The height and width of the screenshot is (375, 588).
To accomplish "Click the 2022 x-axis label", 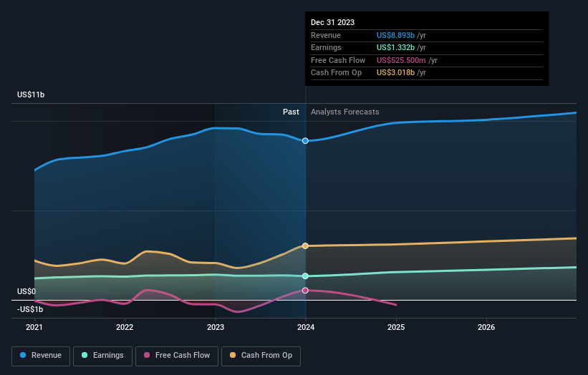I will coord(125,328).
